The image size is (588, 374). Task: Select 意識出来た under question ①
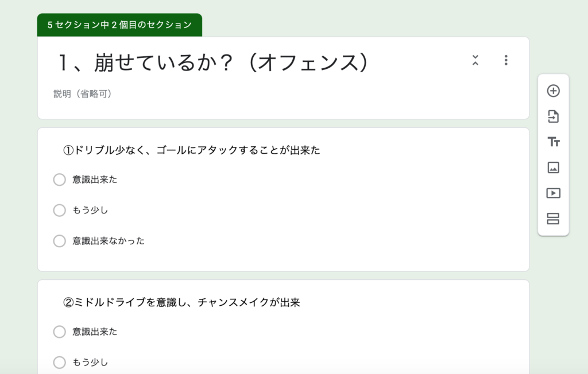[59, 180]
